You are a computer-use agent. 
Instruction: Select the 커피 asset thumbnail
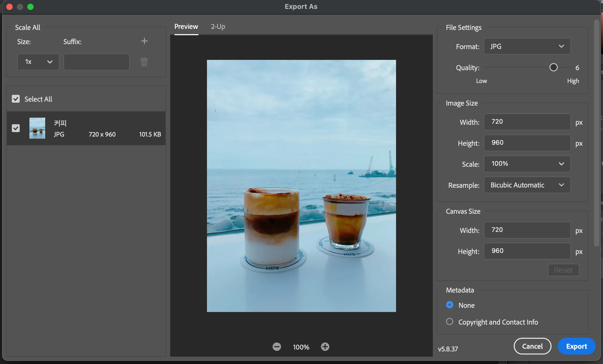[x=37, y=128]
